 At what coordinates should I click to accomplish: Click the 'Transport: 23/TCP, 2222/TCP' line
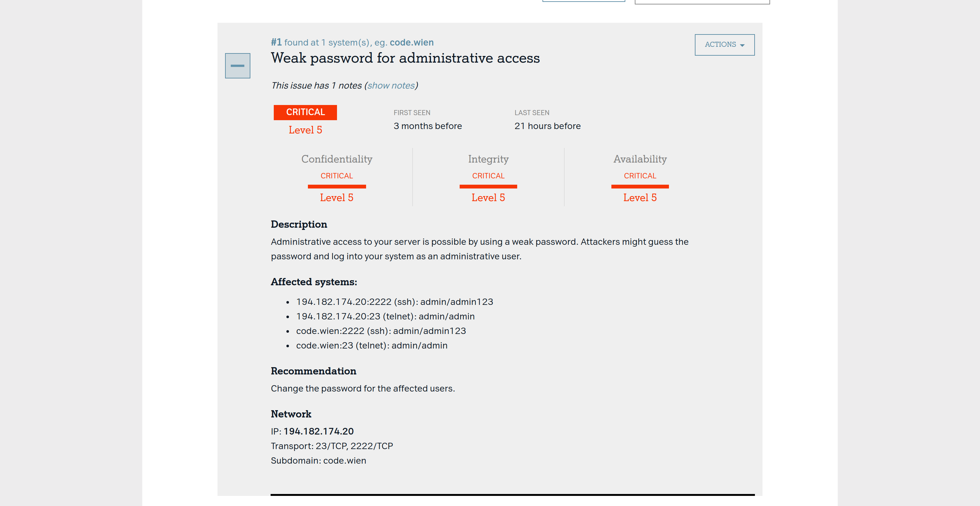[x=332, y=446]
